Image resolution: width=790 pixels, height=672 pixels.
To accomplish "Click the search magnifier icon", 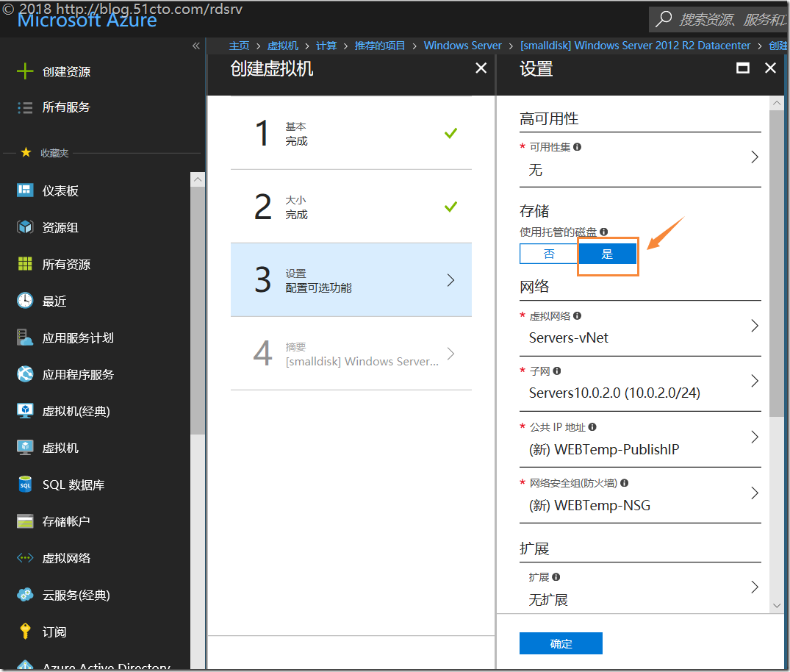I will pos(663,19).
